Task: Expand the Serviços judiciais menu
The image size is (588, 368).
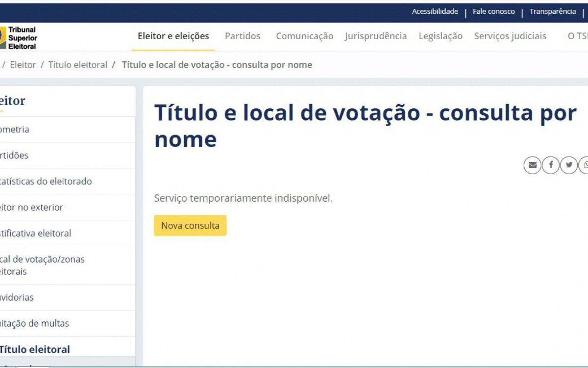Action: click(510, 36)
